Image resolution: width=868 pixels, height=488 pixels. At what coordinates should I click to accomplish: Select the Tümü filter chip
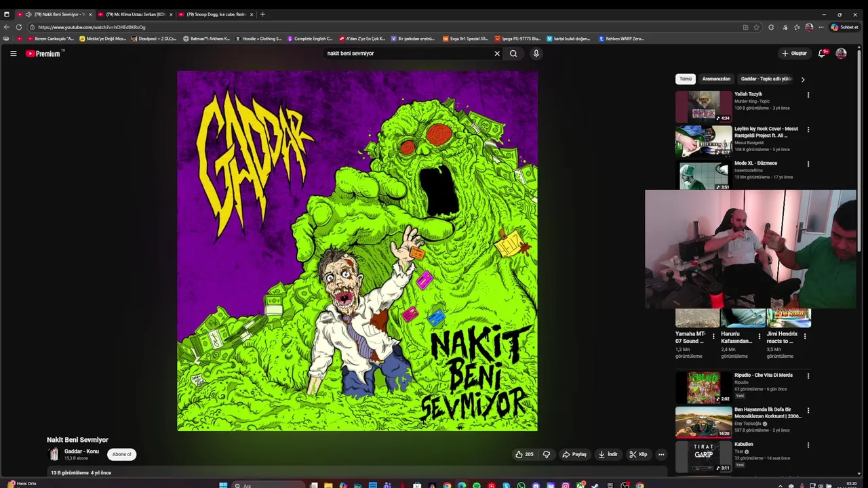tap(686, 79)
